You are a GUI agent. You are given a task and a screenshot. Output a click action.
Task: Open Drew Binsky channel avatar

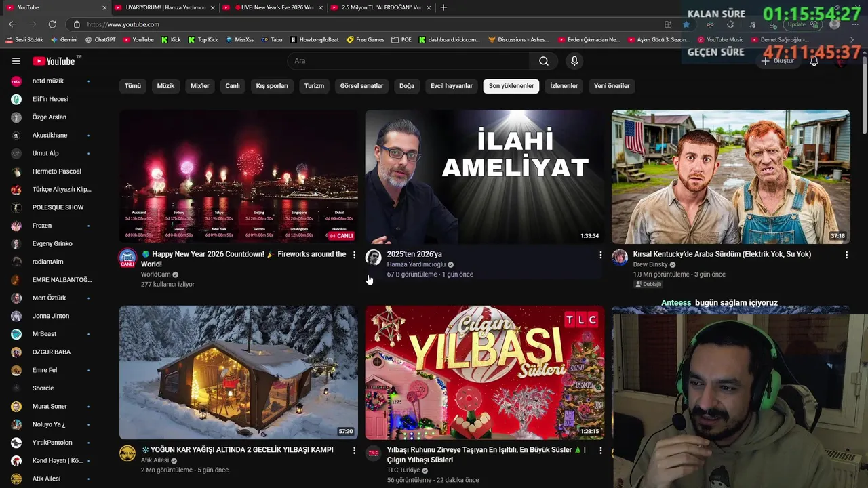(x=620, y=258)
